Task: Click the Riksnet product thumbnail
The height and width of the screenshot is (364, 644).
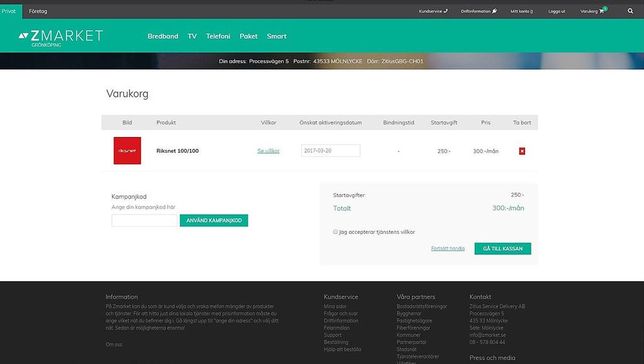Action: coord(127,151)
